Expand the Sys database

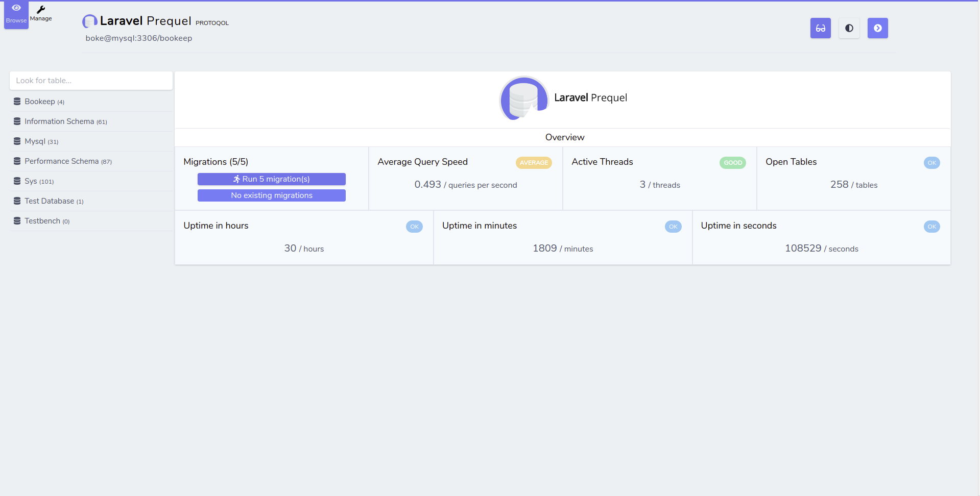click(91, 181)
